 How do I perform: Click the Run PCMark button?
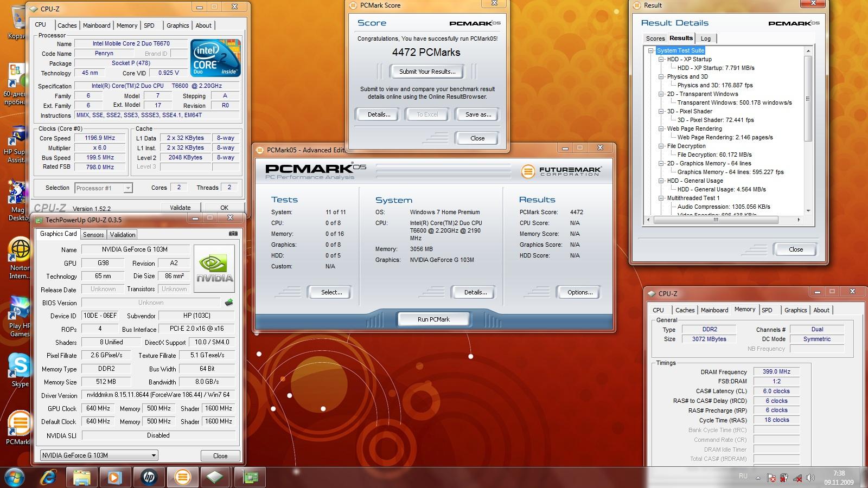click(x=433, y=319)
